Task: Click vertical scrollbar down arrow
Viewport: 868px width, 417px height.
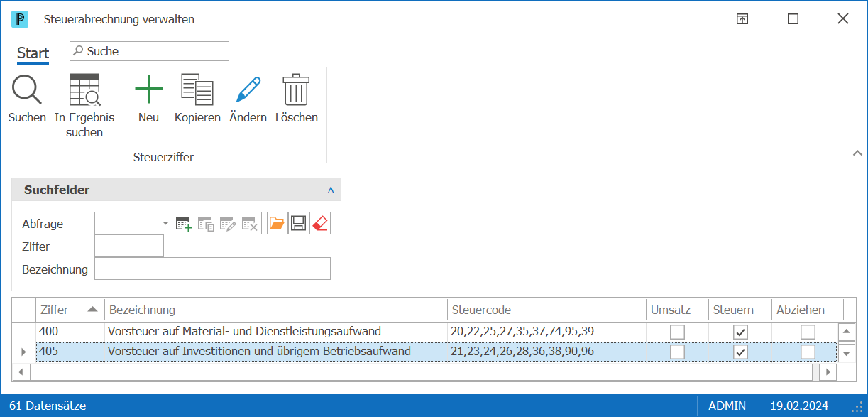Action: [x=846, y=353]
